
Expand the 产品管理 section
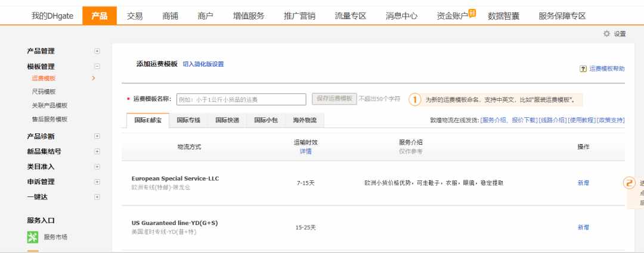[x=97, y=51]
